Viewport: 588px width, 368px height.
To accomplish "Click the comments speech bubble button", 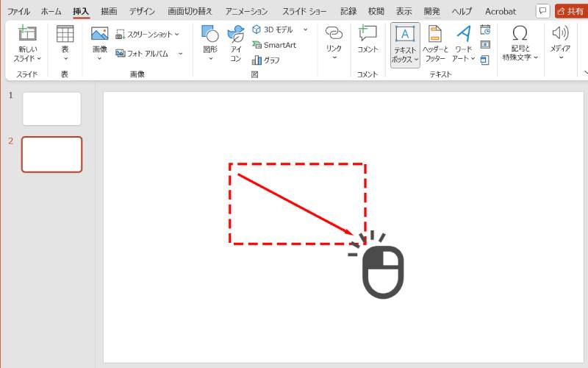I will click(542, 11).
